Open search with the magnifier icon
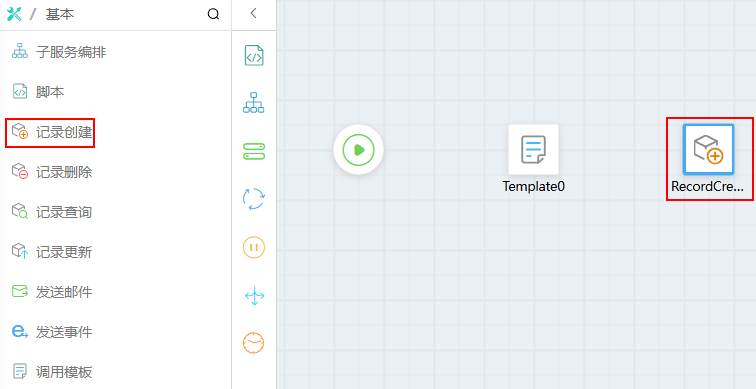This screenshot has width=756, height=389. click(213, 14)
